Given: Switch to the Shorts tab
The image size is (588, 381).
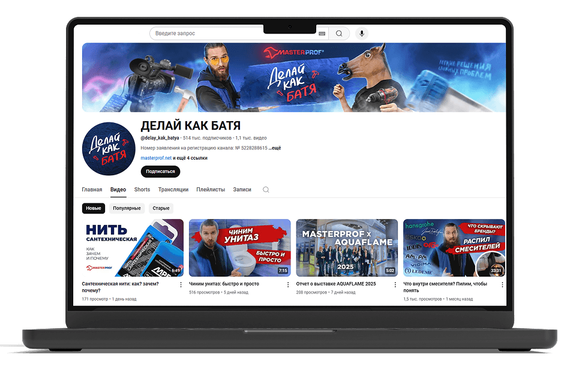Looking at the screenshot, I should [x=142, y=190].
